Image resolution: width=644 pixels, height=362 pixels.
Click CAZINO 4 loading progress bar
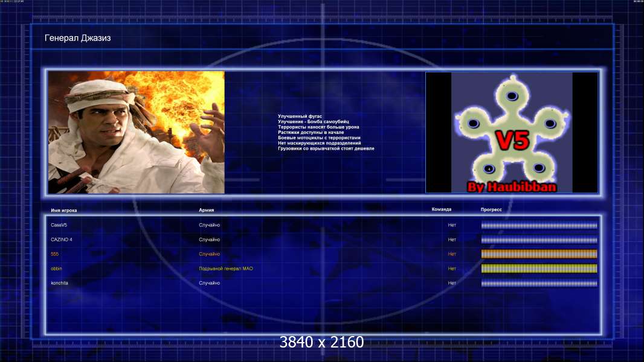(x=539, y=240)
